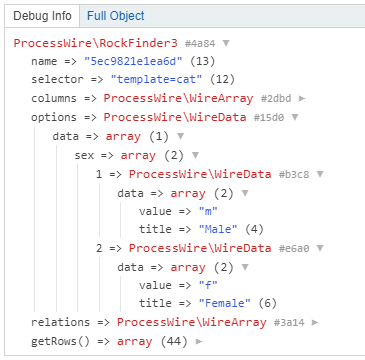Expand the relations WireArray #3a14 node
Viewport: 365px width, 360px height.
[315, 322]
